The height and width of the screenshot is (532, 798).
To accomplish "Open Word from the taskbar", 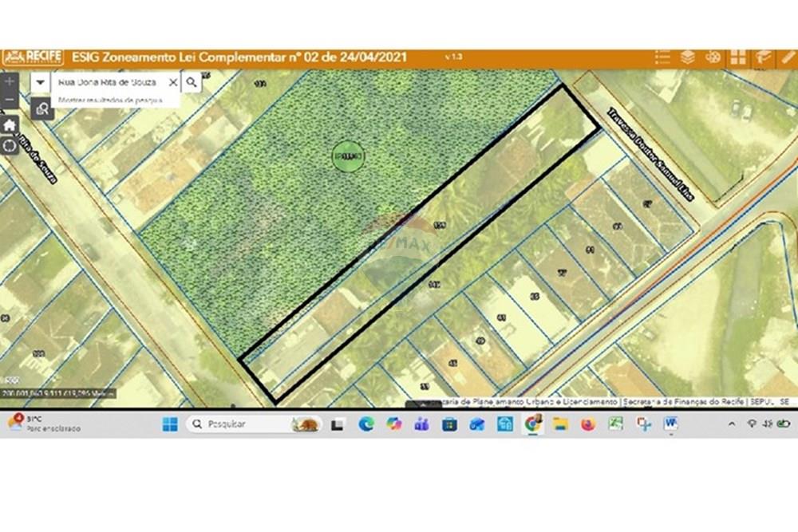I will tap(670, 424).
